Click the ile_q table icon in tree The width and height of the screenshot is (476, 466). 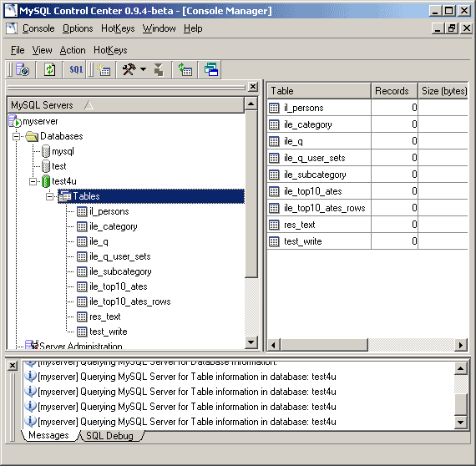coord(82,241)
